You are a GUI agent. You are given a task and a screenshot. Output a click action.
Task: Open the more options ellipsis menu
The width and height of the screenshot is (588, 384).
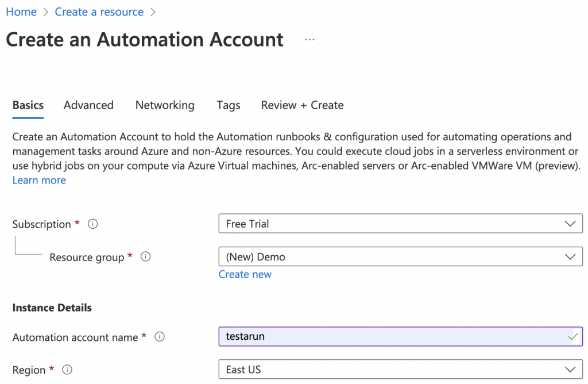click(310, 40)
